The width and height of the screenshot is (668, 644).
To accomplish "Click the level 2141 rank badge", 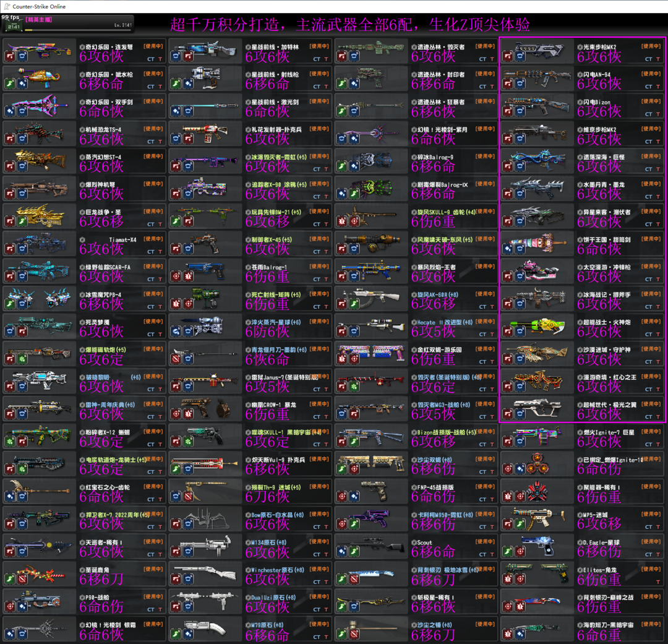I will pyautogui.click(x=14, y=27).
